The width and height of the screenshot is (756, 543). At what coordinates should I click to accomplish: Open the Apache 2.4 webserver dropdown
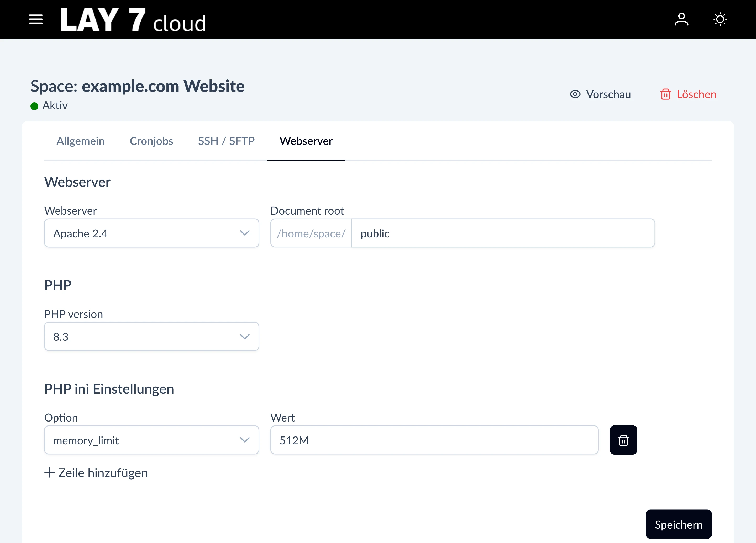click(x=152, y=233)
